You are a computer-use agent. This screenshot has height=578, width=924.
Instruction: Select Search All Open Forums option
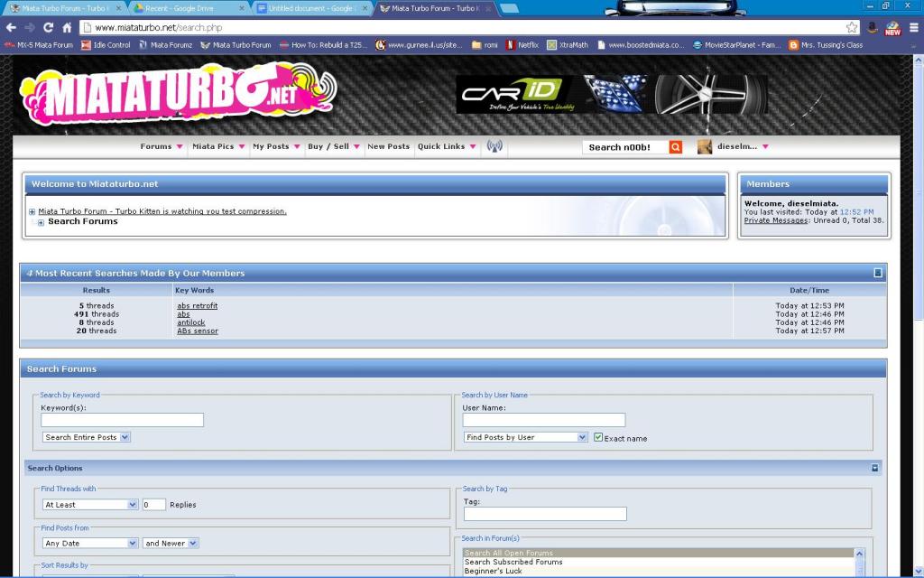[658, 553]
